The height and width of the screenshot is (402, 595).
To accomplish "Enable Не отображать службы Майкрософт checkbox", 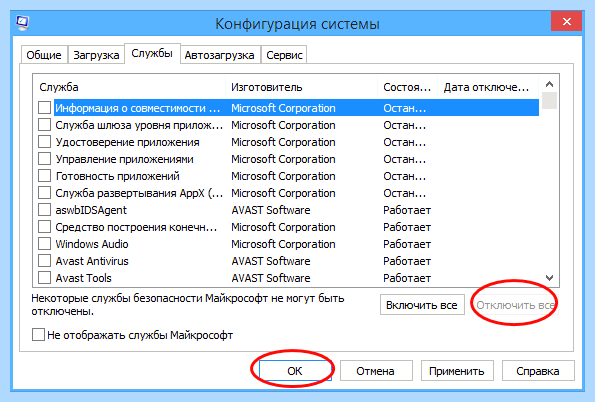I will coord(38,335).
